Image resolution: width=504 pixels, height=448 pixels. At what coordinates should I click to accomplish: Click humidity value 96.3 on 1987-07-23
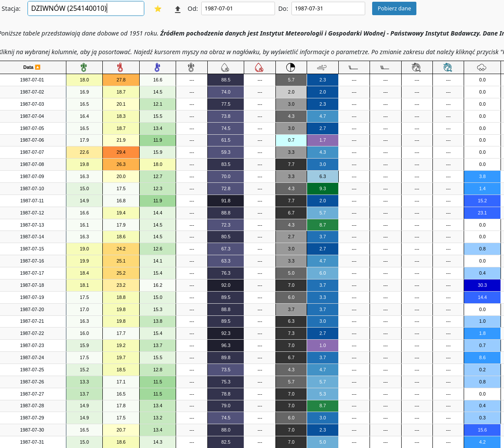(x=226, y=345)
